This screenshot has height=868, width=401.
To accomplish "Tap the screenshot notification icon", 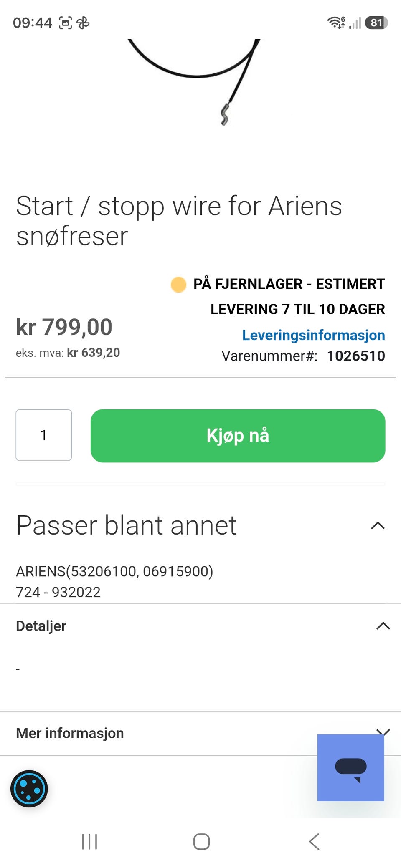I will tap(66, 23).
